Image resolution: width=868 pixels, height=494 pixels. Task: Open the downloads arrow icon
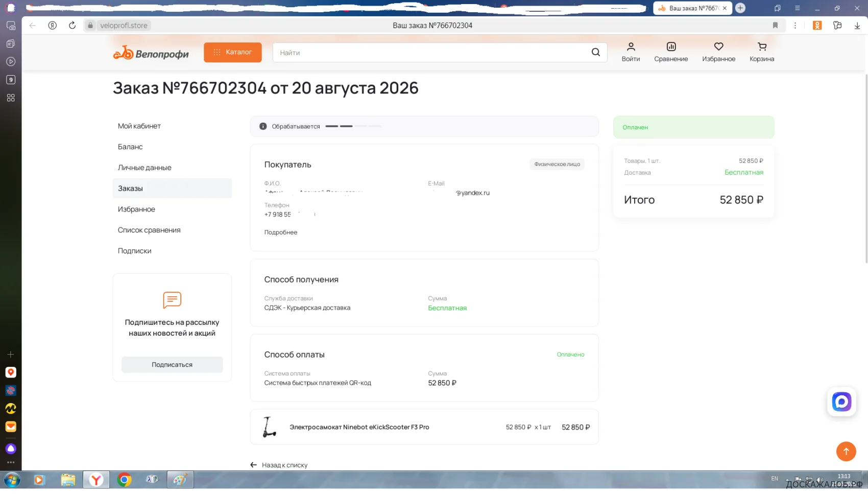coord(857,26)
